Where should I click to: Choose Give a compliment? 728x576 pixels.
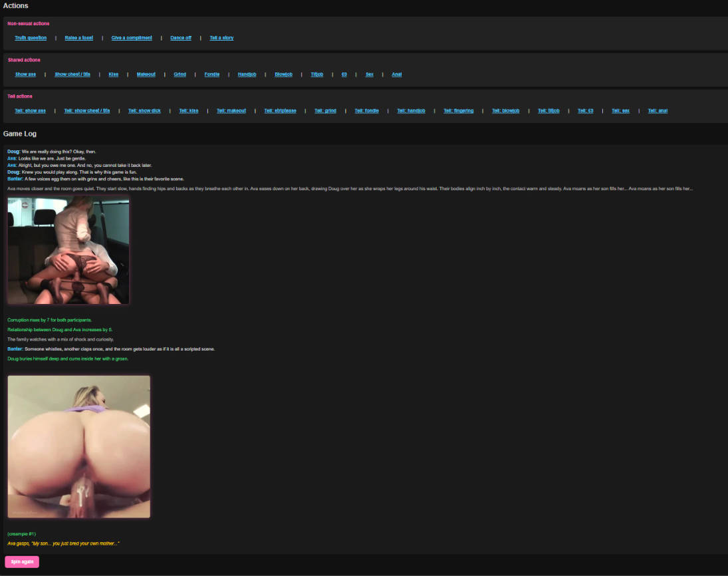132,38
